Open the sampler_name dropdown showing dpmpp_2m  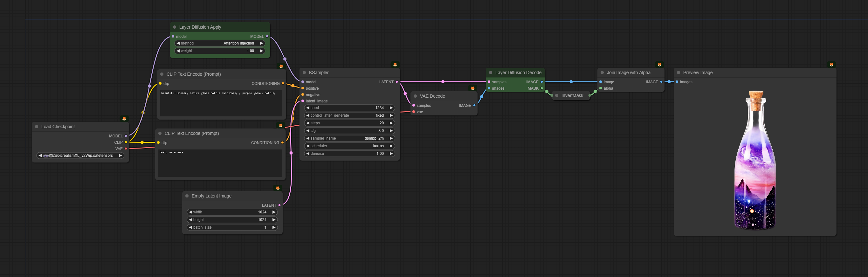(349, 138)
